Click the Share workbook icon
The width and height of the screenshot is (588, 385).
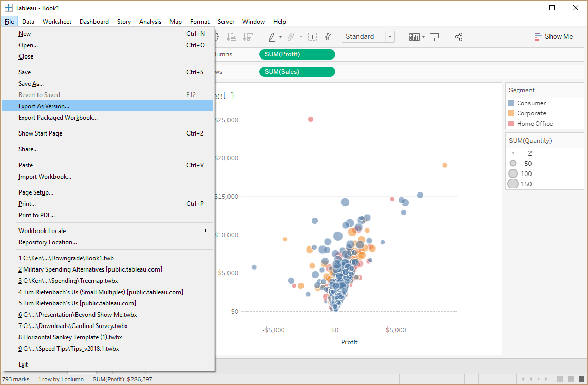click(x=458, y=37)
